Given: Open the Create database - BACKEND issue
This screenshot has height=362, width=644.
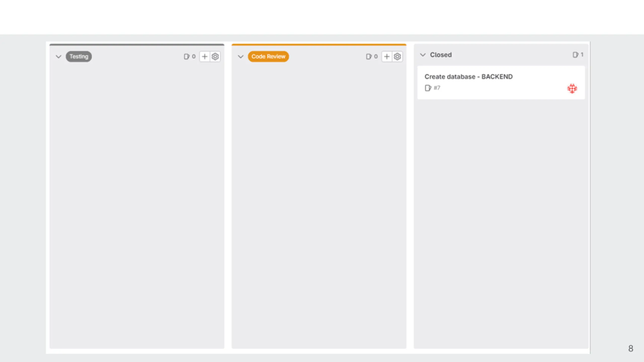Looking at the screenshot, I should point(468,77).
